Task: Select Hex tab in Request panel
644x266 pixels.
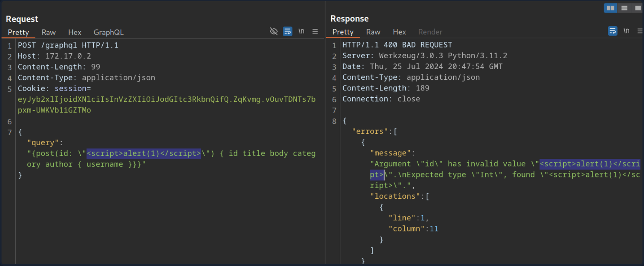Action: tap(75, 32)
